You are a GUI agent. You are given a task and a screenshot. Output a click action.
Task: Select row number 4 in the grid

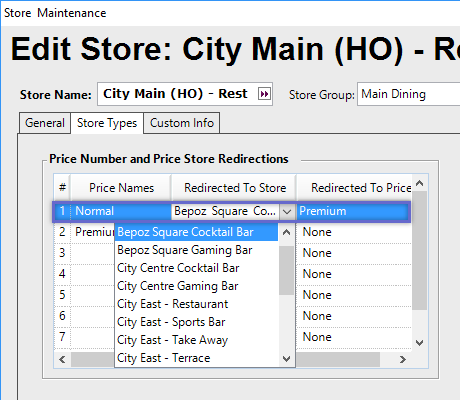point(62,274)
